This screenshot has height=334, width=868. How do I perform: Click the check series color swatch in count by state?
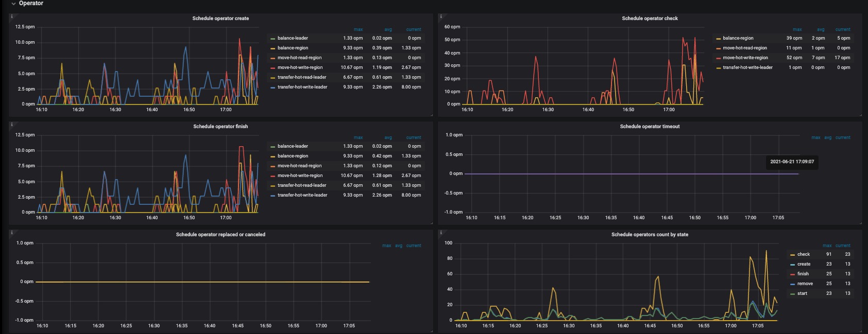[792, 255]
